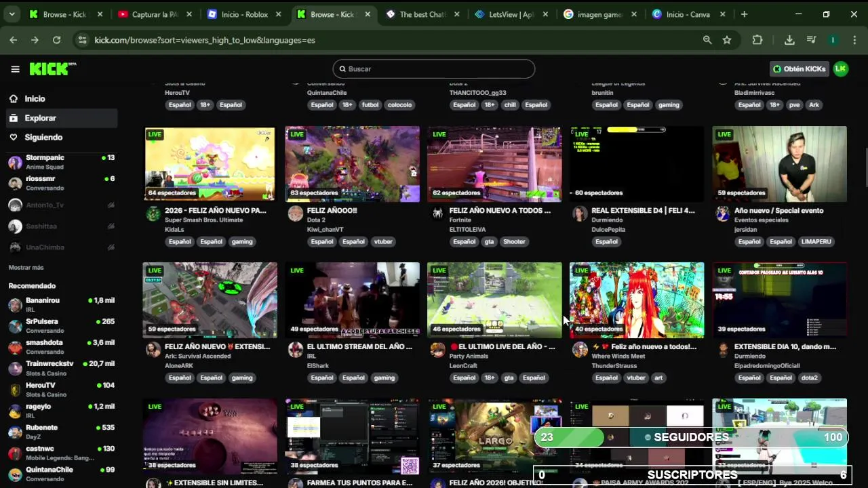Click Obtén KICKs button
868x488 pixels.
tap(800, 68)
